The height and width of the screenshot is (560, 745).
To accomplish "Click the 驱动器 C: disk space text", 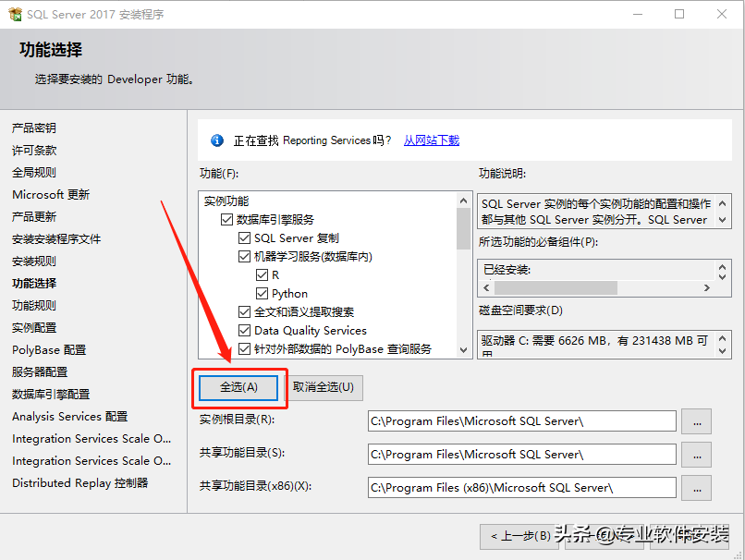I will pos(594,341).
